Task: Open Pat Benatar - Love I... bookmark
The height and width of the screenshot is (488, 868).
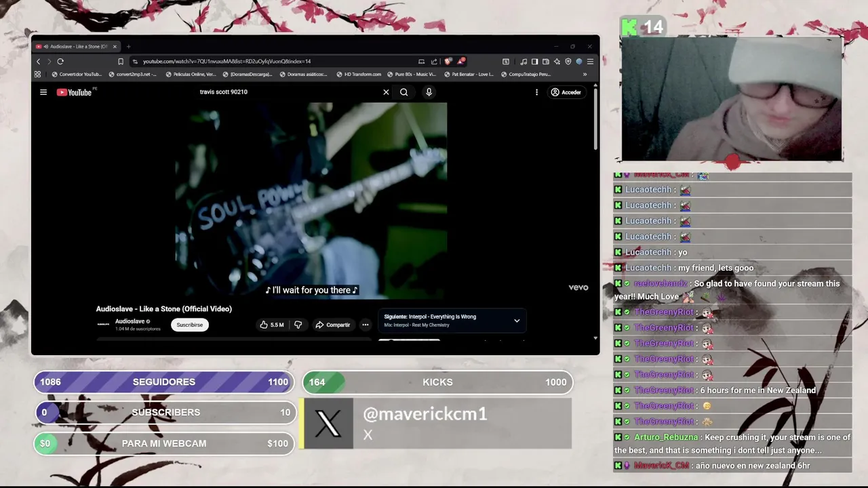Action: pos(469,75)
